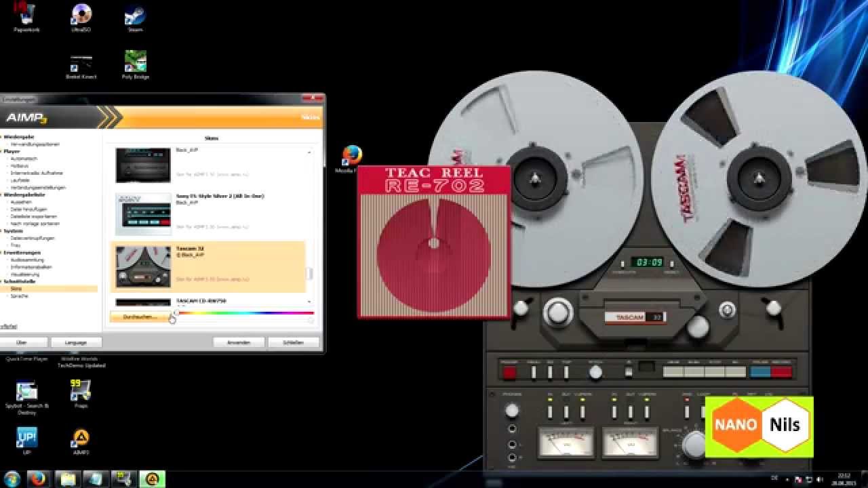Select Sprache in the settings tree
Screen dimensions: 868x488
click(x=18, y=296)
